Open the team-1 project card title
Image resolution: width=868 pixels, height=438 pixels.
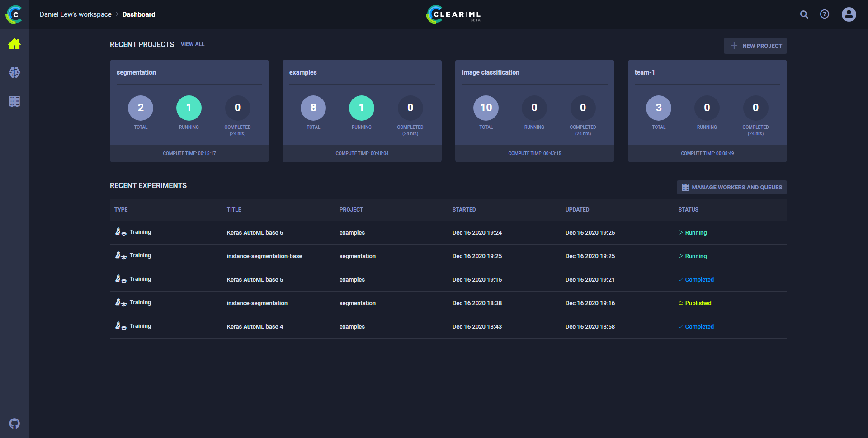point(645,72)
